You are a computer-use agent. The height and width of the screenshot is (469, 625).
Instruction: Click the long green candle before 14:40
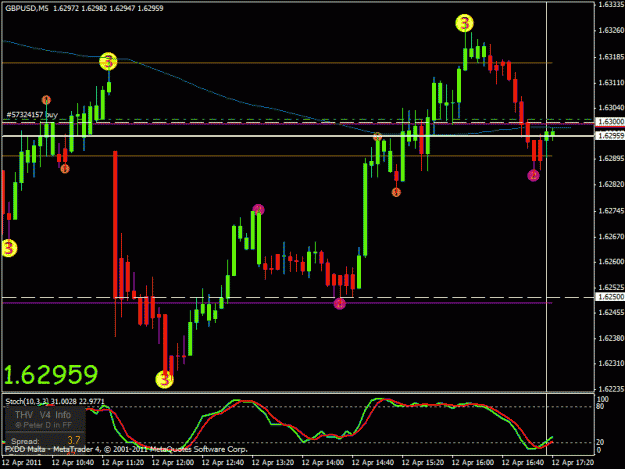coord(365,209)
